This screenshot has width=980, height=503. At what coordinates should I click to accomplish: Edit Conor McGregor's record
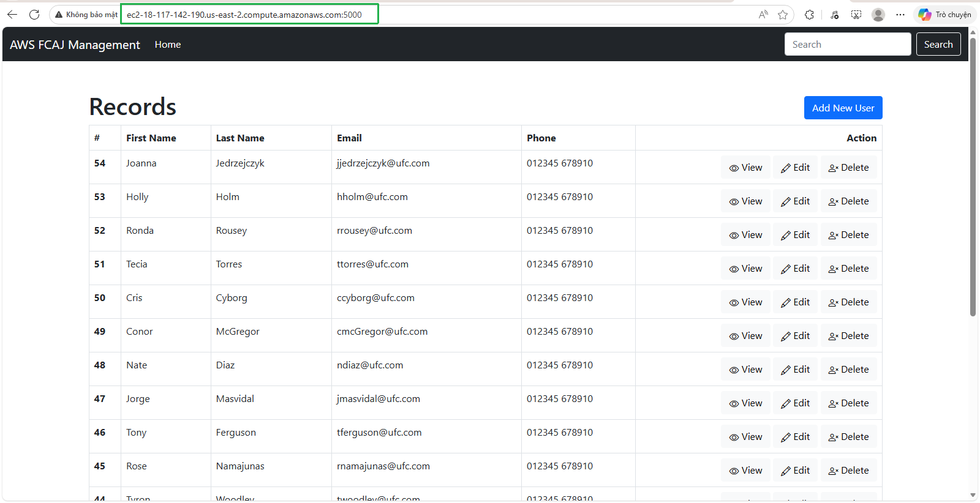(x=795, y=336)
